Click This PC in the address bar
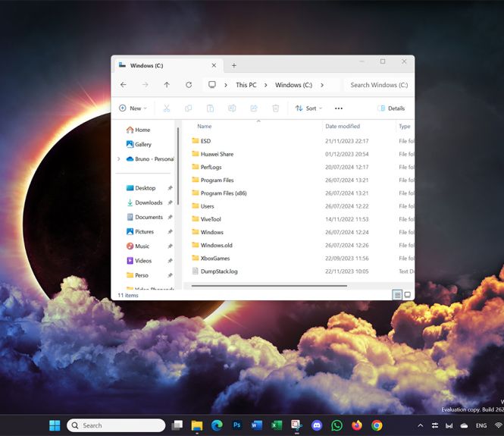 click(246, 85)
